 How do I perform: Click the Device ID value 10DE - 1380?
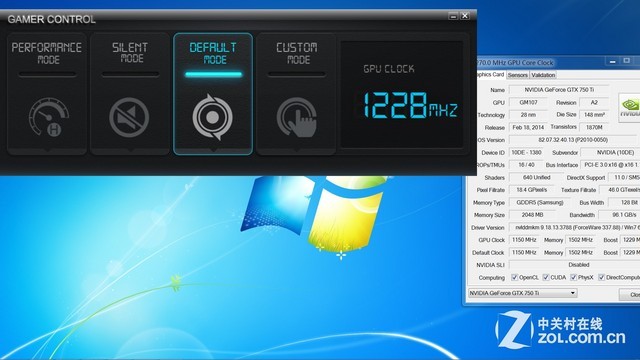click(x=527, y=153)
